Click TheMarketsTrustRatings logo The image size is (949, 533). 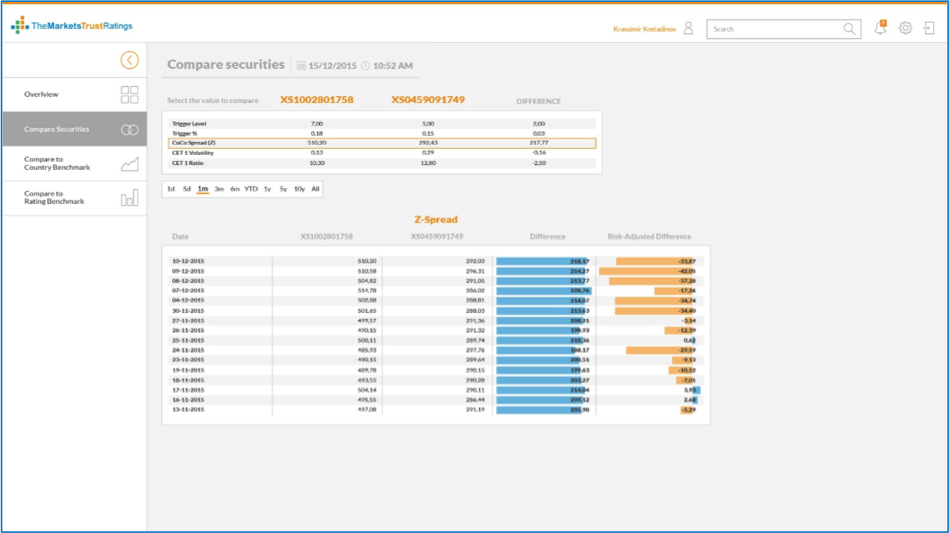71,25
